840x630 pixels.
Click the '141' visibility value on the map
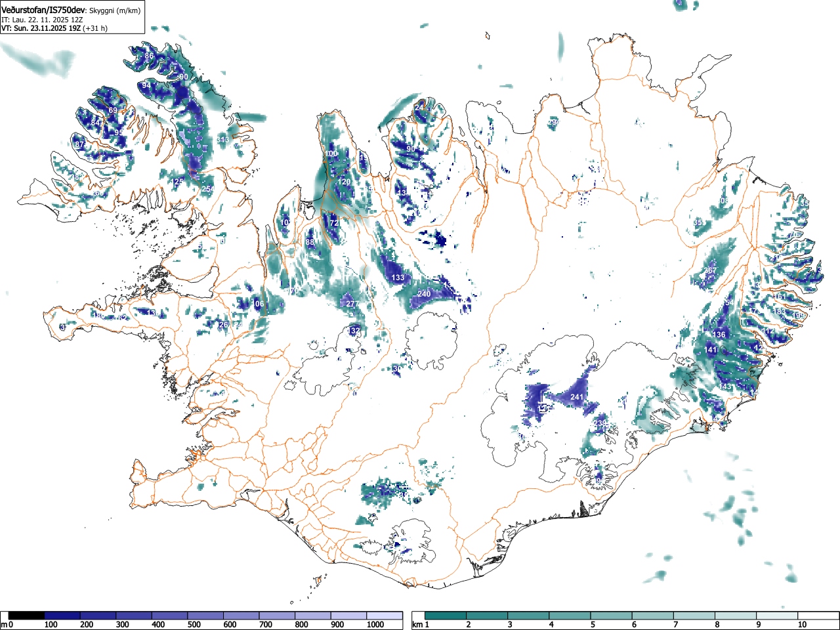tap(711, 350)
